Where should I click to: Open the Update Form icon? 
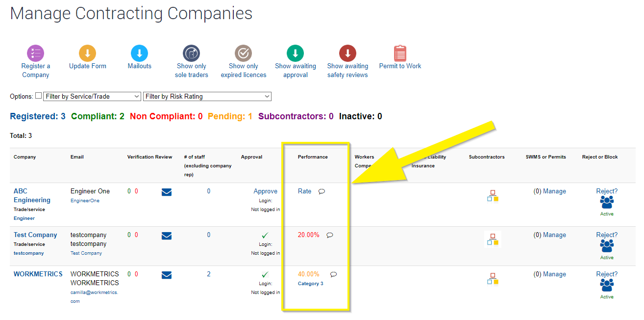coord(87,53)
